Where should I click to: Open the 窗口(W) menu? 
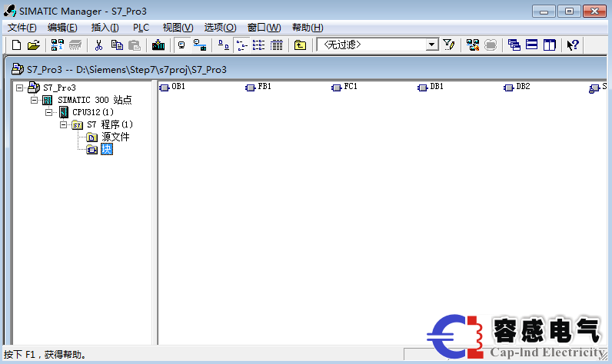point(264,28)
